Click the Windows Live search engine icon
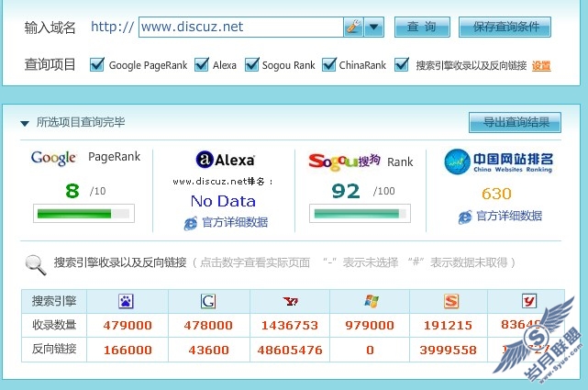Viewport: 588px width, 390px height. (x=371, y=301)
